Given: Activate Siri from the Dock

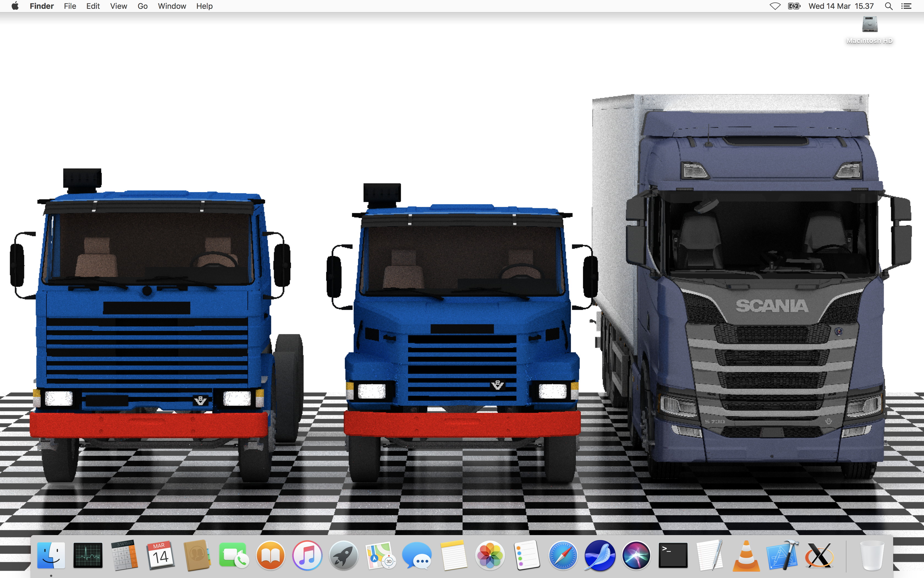Looking at the screenshot, I should click(x=636, y=555).
